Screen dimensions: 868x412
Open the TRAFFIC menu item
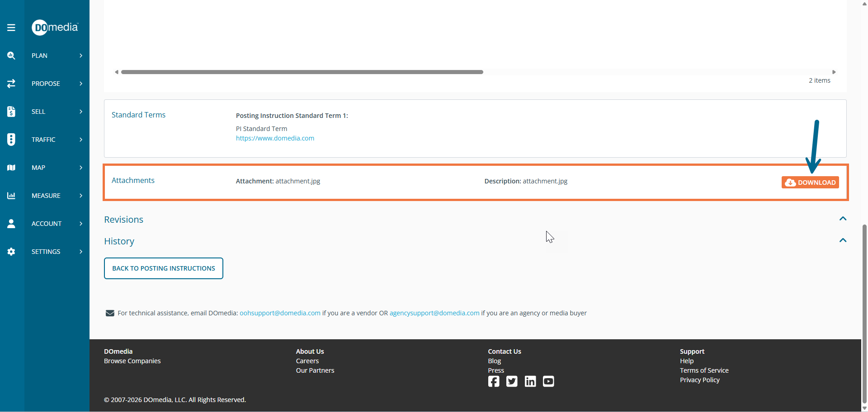(43, 140)
